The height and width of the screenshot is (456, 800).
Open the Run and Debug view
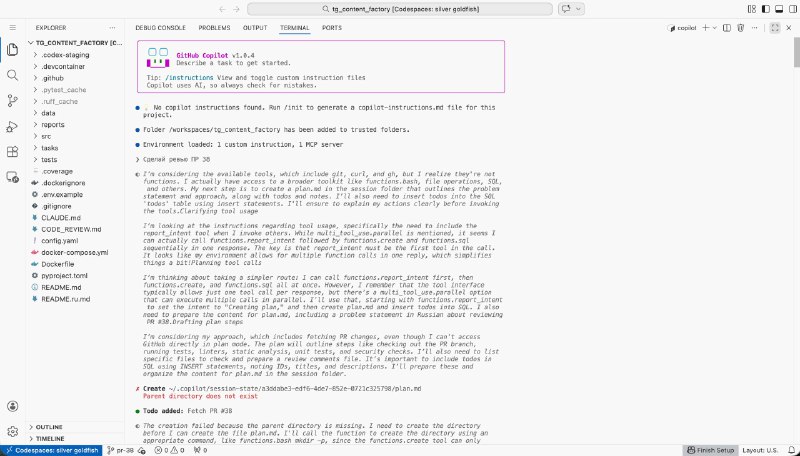pyautogui.click(x=13, y=126)
